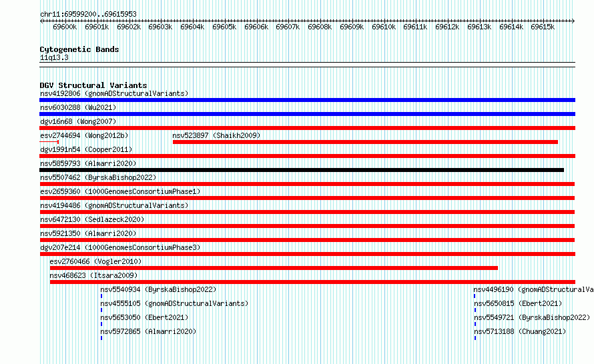
Task: Select the red bar under nsv5921350
Action: 307,240
